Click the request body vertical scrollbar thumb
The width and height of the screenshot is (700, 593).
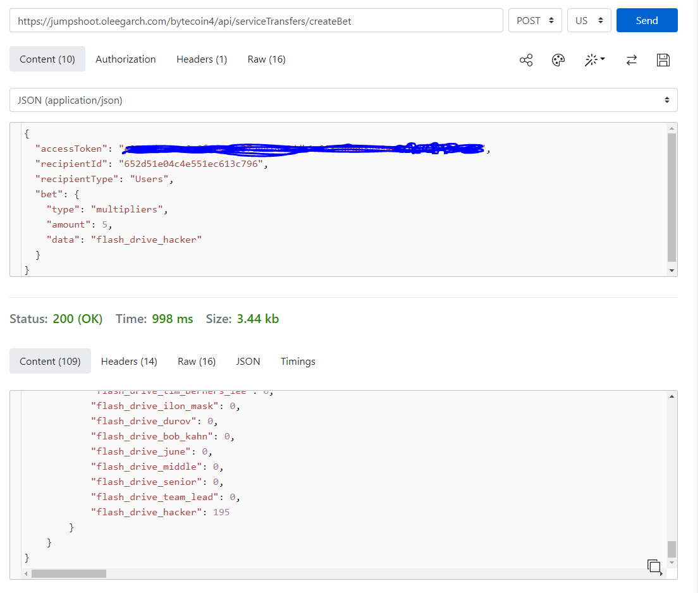pos(672,198)
